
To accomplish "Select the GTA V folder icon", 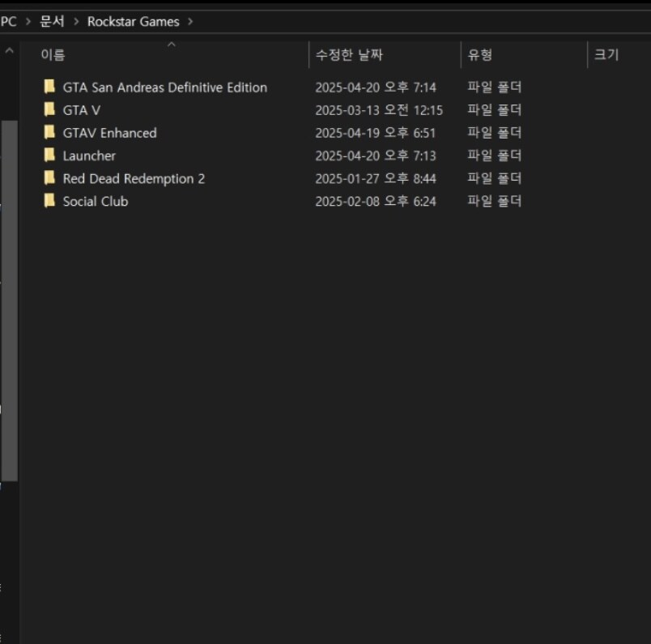I will (50, 109).
